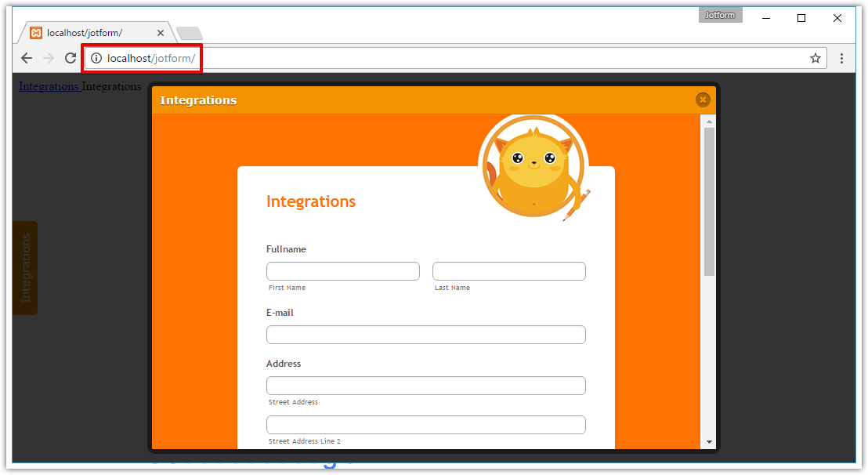Click the forward navigation arrow
This screenshot has height=475, width=868.
[48, 57]
